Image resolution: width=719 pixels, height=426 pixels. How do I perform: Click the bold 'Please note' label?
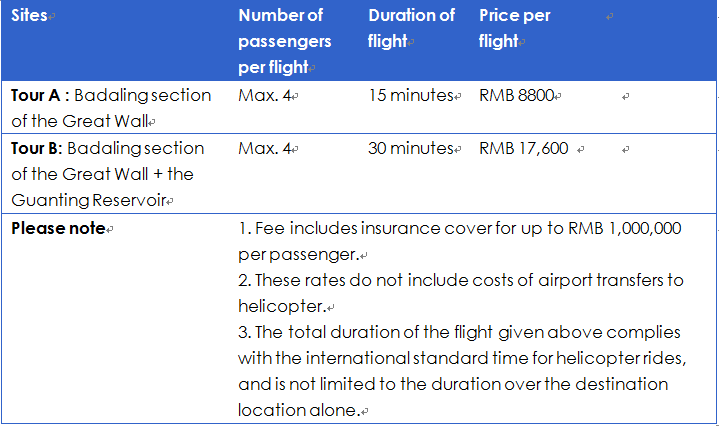(58, 228)
